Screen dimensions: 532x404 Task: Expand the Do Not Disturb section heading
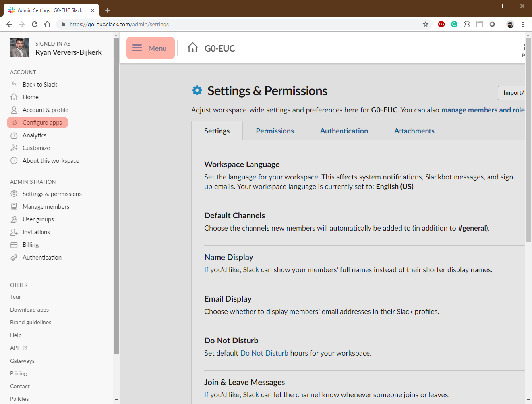click(231, 341)
